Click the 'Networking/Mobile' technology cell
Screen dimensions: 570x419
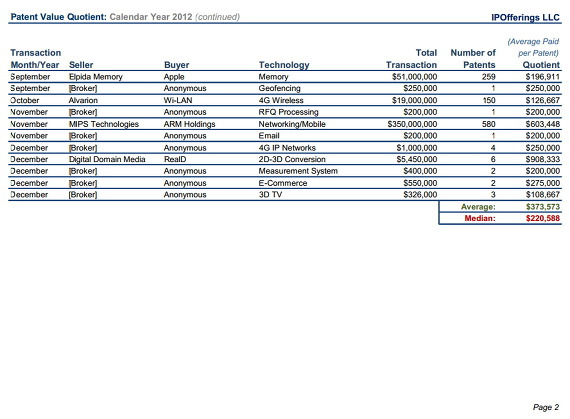[x=292, y=124]
